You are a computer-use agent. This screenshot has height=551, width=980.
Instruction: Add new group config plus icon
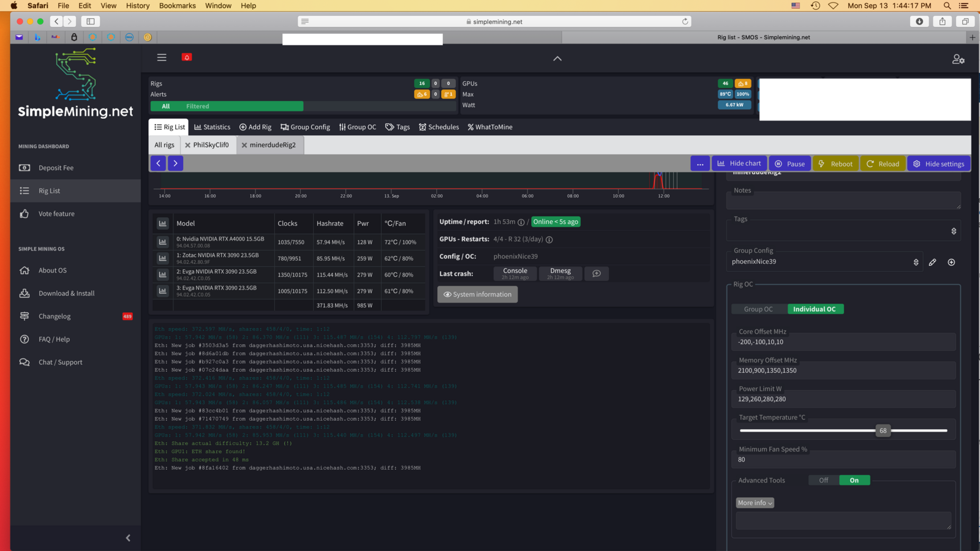[x=951, y=262]
